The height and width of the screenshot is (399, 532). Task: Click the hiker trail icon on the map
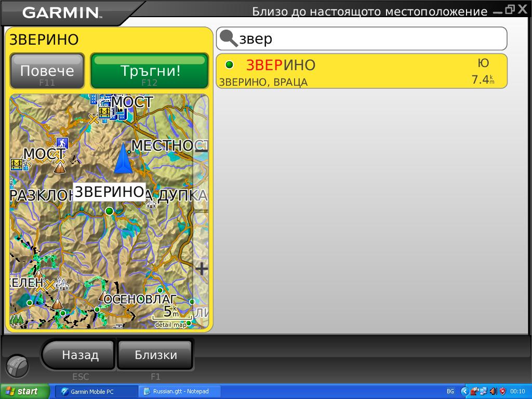(x=62, y=143)
